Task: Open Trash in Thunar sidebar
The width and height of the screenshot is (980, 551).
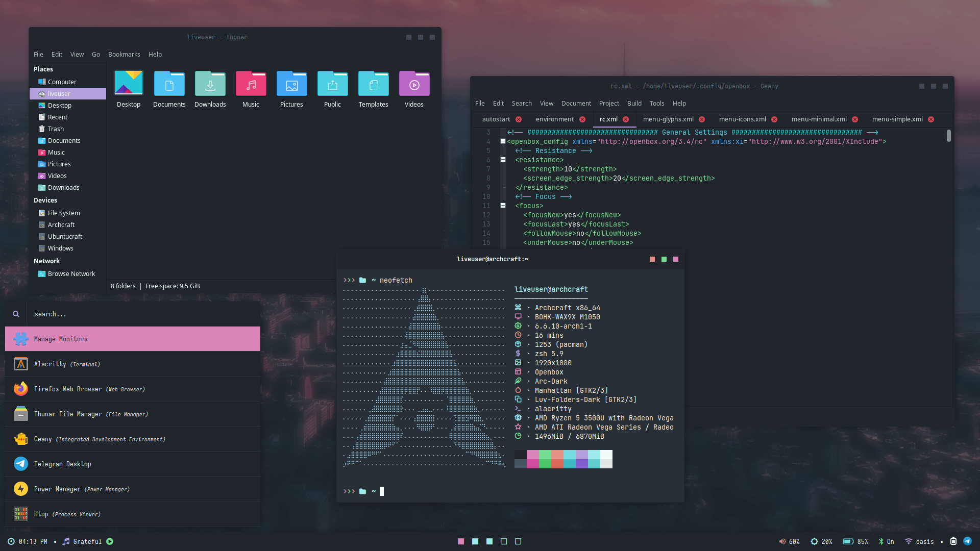Action: tap(56, 129)
